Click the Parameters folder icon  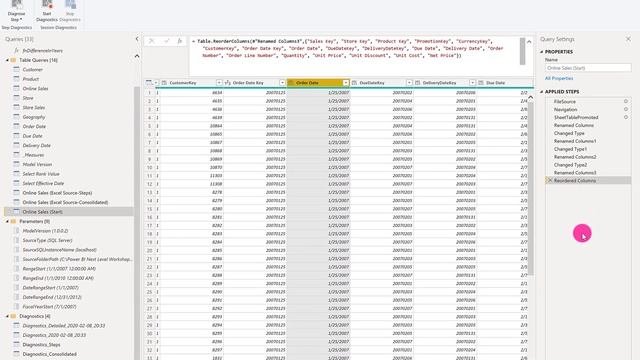(13, 221)
